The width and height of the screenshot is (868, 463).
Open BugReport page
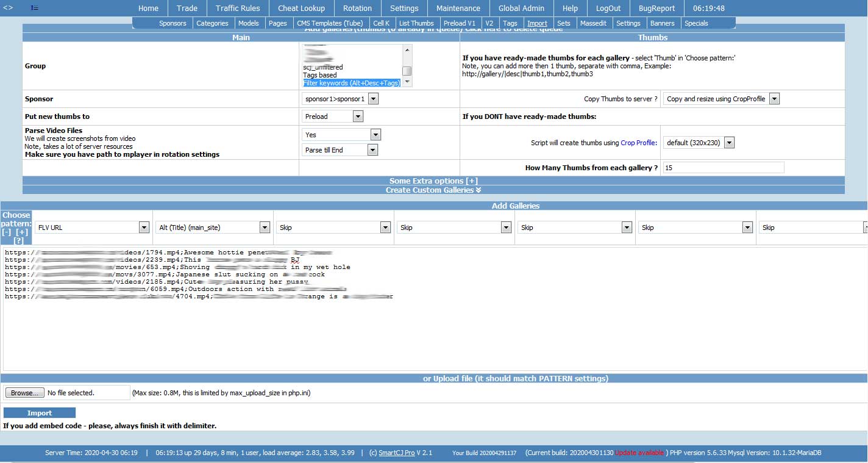tap(657, 8)
